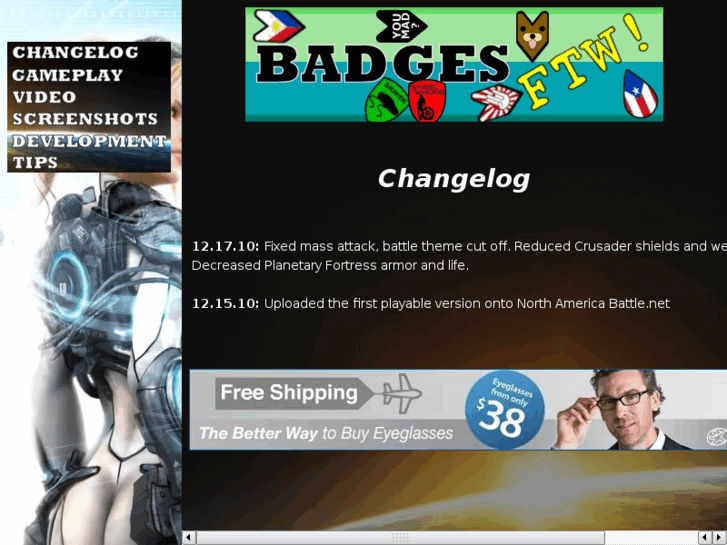Go to the Video section
Screen dimensions: 727x545
pos(44,97)
